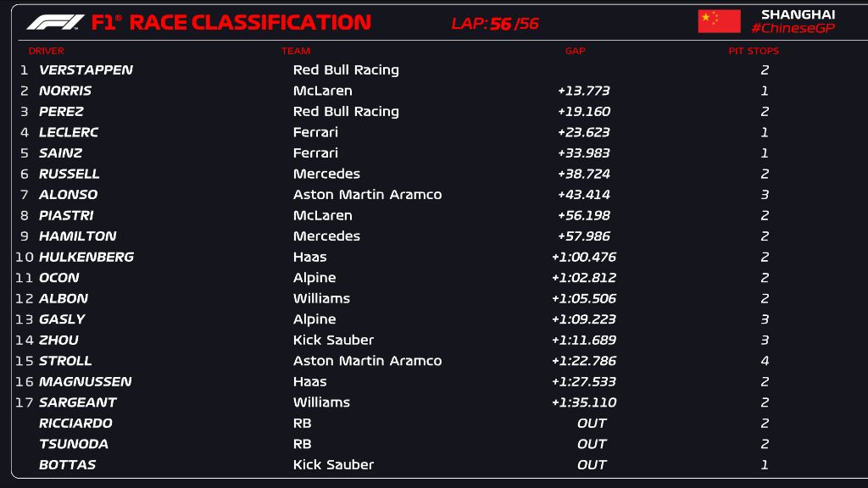Click the DRIVER column header
868x488 pixels.
47,51
